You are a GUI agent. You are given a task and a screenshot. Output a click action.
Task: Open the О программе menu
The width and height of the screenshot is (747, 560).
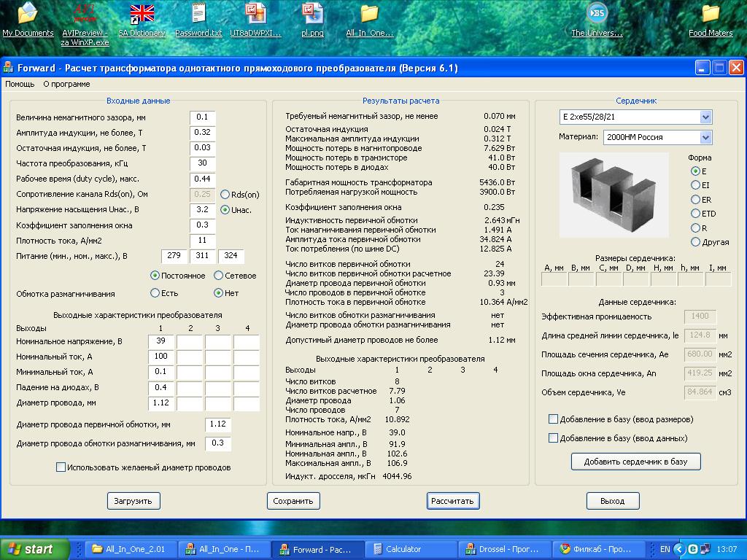click(66, 84)
